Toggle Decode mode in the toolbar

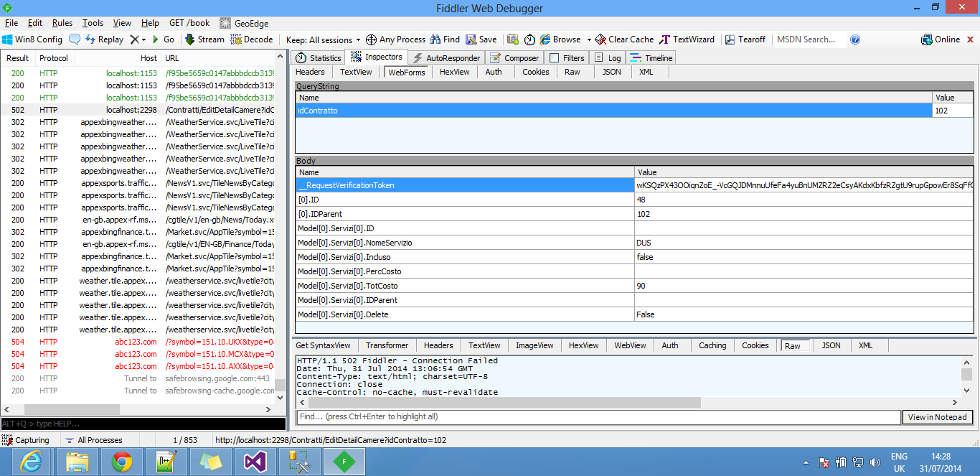(252, 39)
